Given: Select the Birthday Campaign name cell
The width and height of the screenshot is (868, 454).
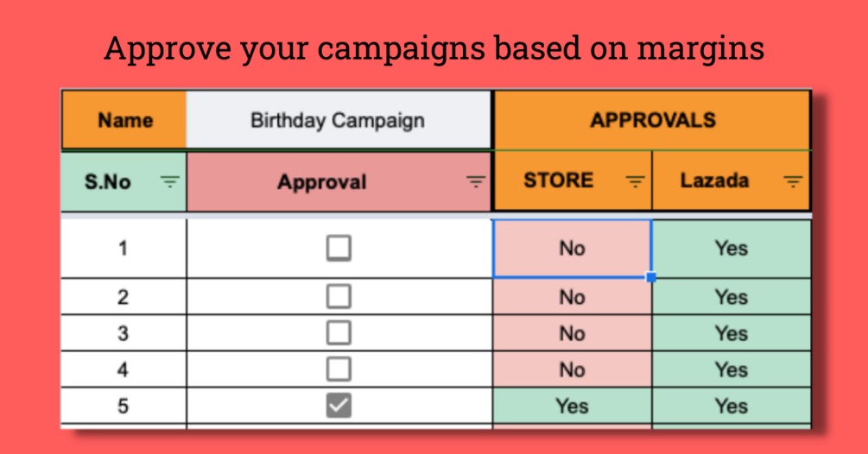Looking at the screenshot, I should coord(338,120).
